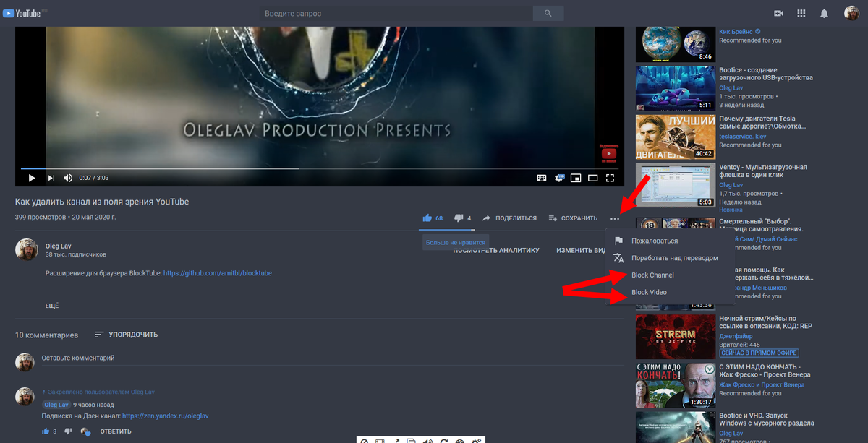
Task: Click video title Как удалить канал из поля зрения YouTube
Action: coord(102,202)
